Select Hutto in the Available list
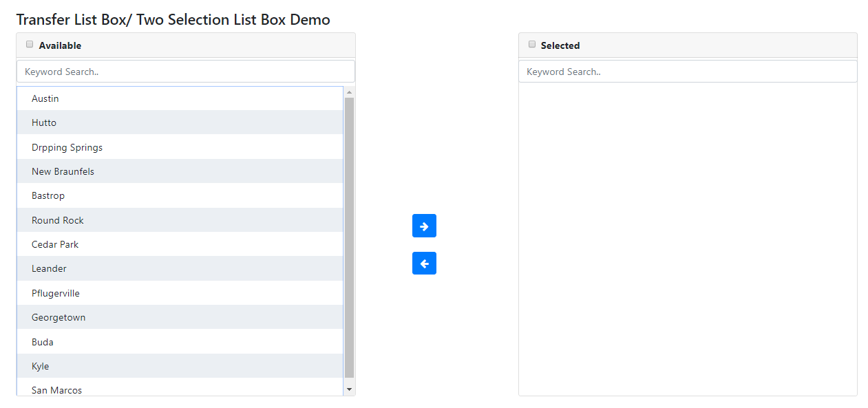This screenshot has height=408, width=868. [180, 122]
